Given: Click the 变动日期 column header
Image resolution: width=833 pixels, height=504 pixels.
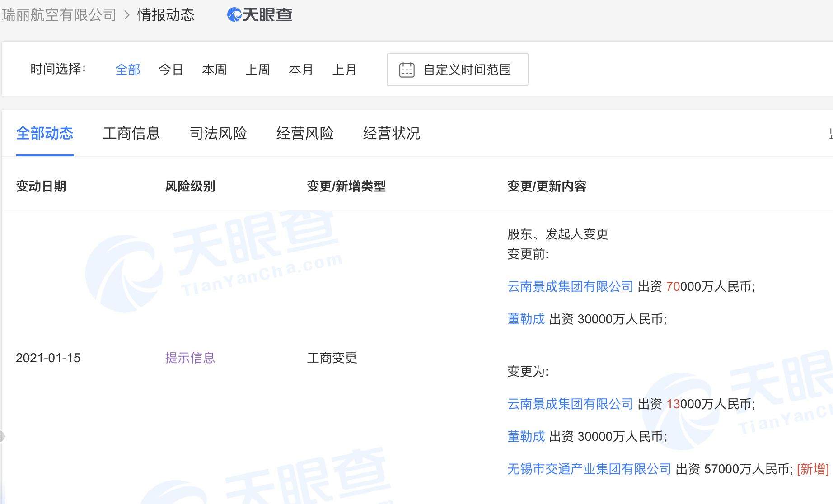Looking at the screenshot, I should (x=41, y=186).
